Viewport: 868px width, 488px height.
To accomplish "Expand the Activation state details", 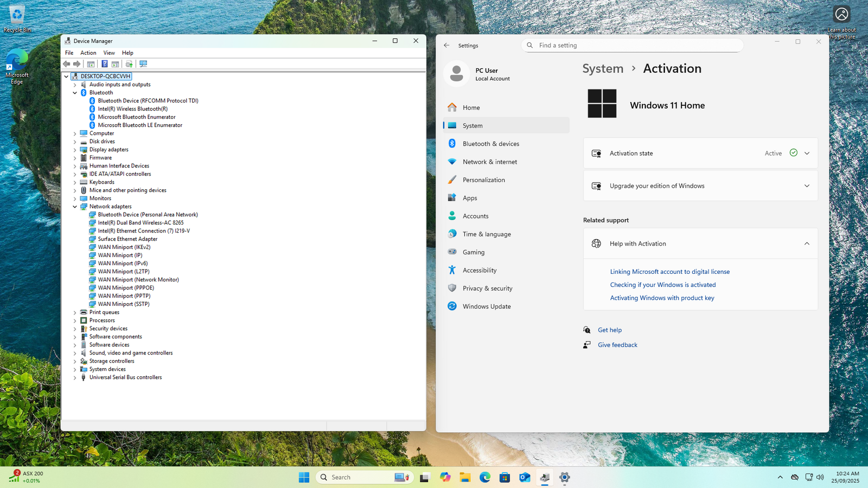I will [x=807, y=153].
